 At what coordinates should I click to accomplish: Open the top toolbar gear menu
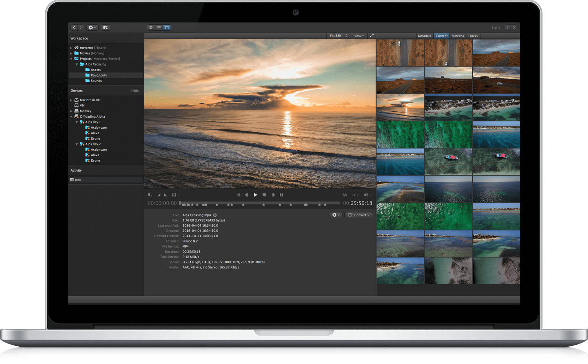coord(92,28)
